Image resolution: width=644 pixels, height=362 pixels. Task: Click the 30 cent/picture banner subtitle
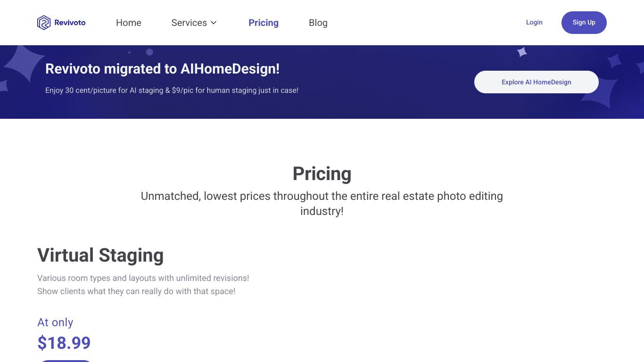click(172, 90)
